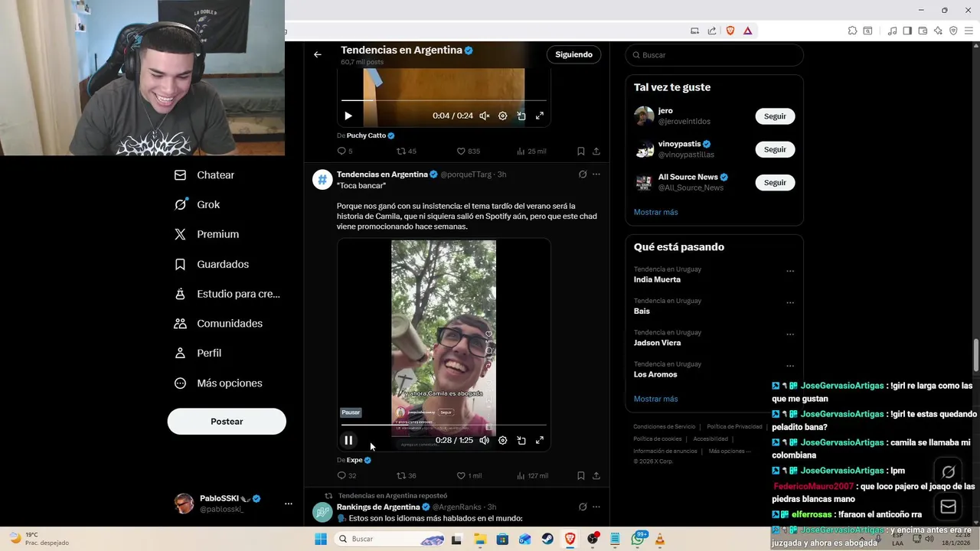Open the browser extensions puzzle icon
The image size is (980, 551).
click(x=852, y=31)
